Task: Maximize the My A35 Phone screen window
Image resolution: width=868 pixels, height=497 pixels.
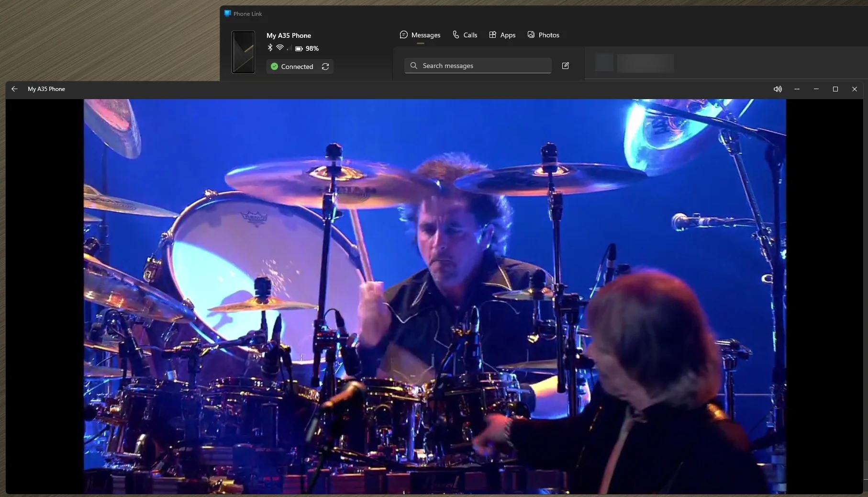Action: (x=835, y=89)
